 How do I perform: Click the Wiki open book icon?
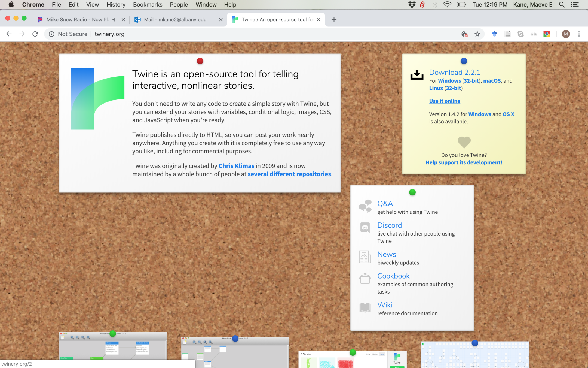(x=365, y=307)
